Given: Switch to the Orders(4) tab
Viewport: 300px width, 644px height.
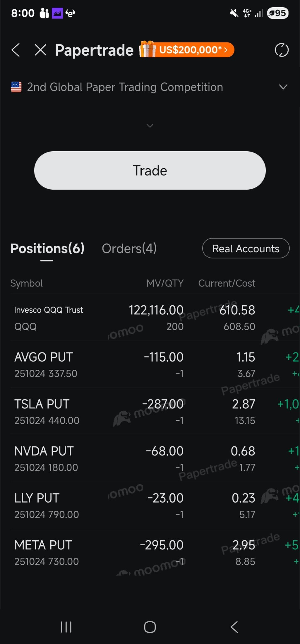Looking at the screenshot, I should [x=129, y=248].
